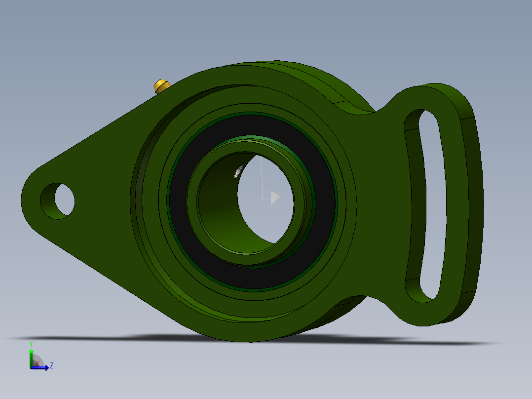Click the green Y axis of the triad

click(31, 358)
